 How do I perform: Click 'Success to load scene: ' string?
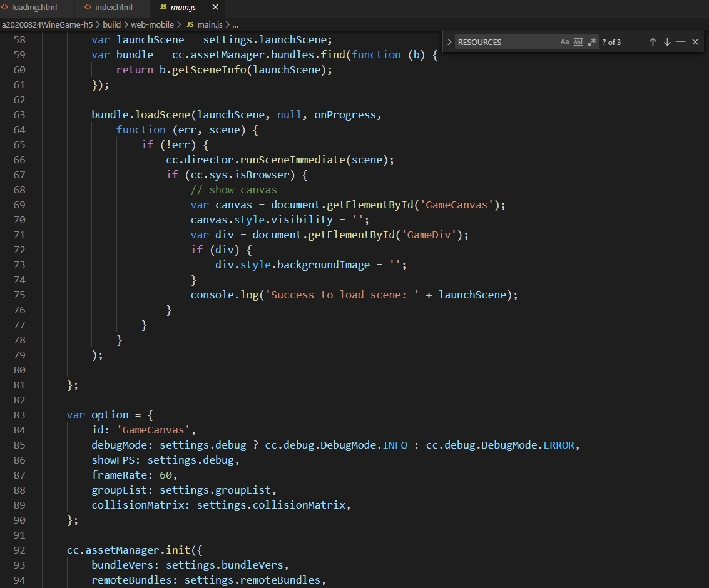342,295
